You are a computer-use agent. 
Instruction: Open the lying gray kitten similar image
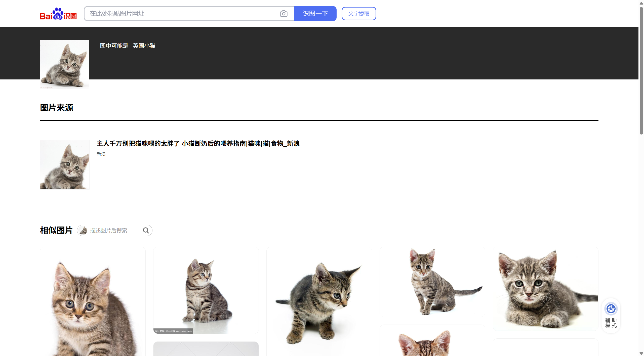click(546, 289)
